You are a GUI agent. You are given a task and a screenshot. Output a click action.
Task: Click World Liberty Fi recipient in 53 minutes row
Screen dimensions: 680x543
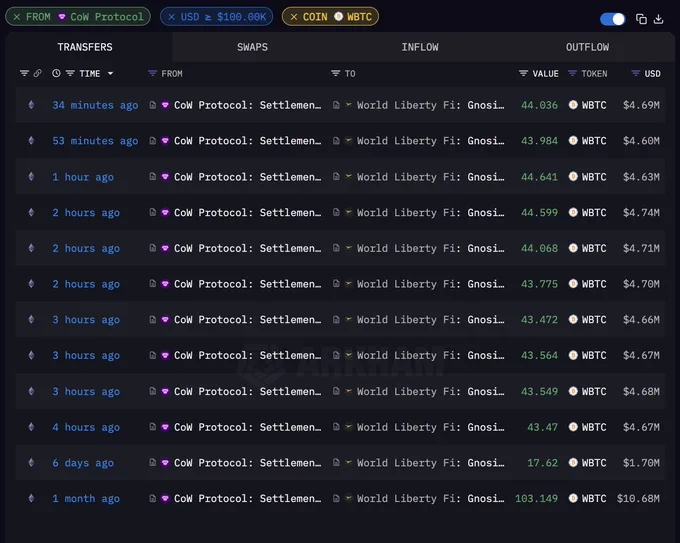pos(431,141)
